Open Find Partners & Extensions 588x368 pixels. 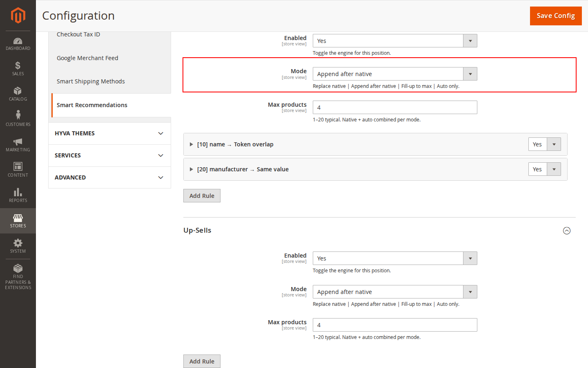18,277
